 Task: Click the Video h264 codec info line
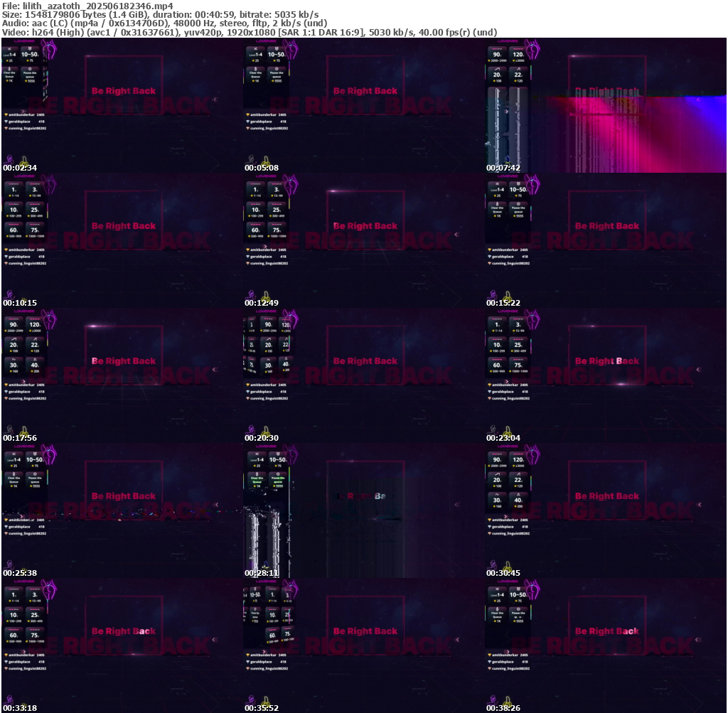[x=250, y=33]
